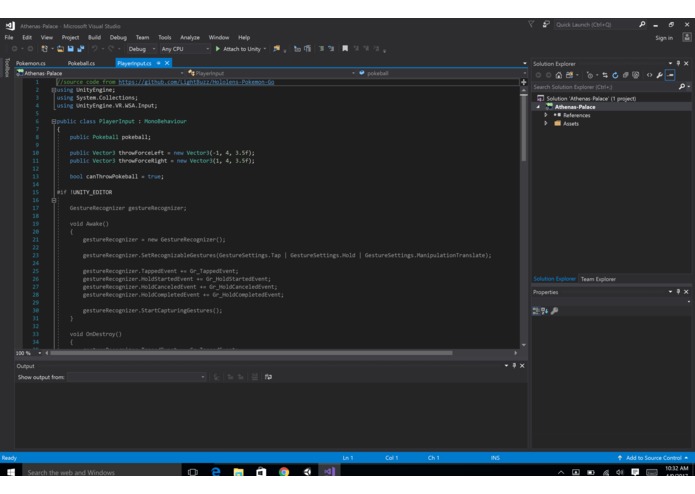Expand the Assets folder node
695x494 pixels.
(546, 124)
